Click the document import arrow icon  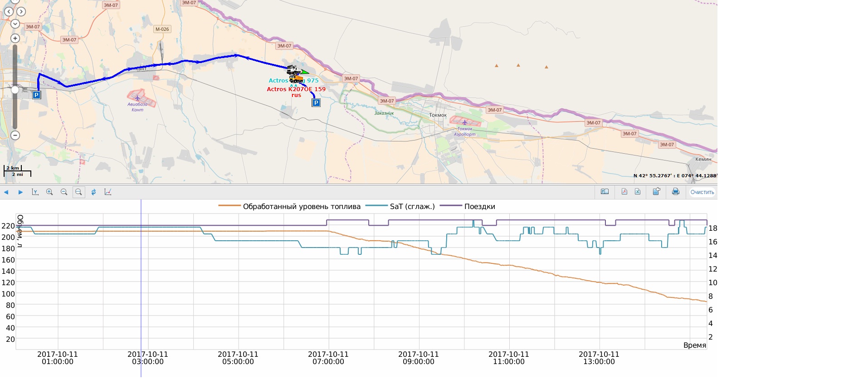(656, 192)
